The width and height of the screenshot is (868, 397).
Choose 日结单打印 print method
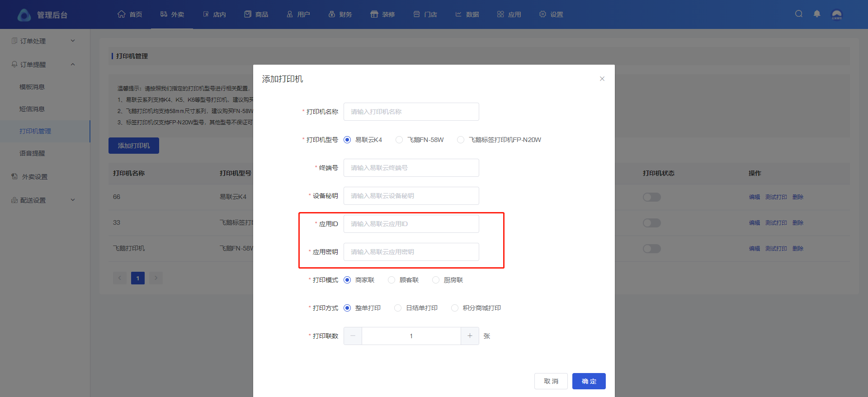[x=398, y=308]
